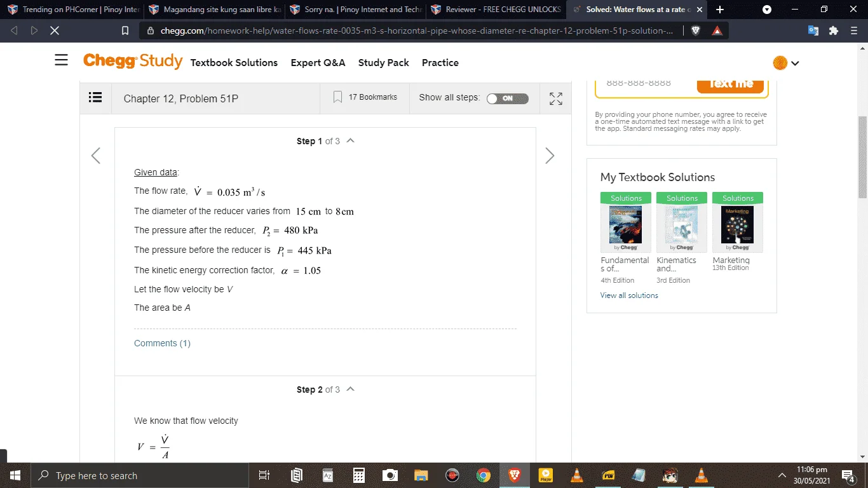This screenshot has width=868, height=488.
Task: Open a new browser tab
Action: pyautogui.click(x=719, y=10)
